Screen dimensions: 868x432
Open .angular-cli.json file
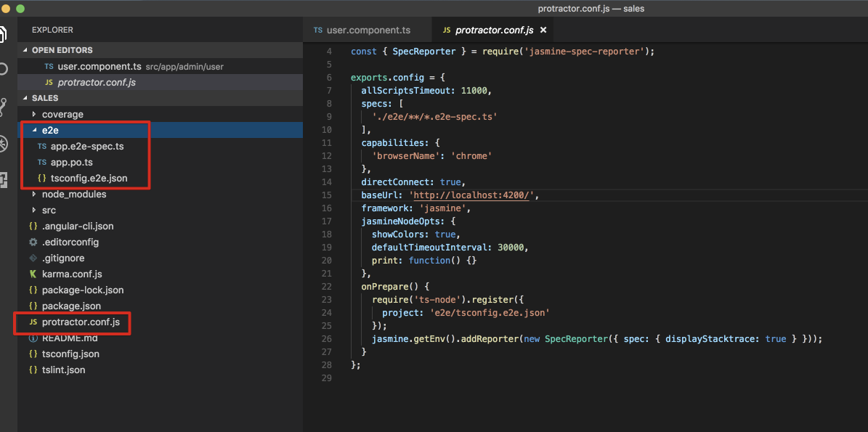[161, 227]
